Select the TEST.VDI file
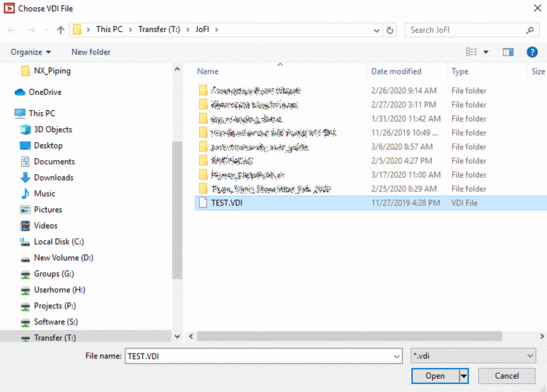 click(371, 203)
